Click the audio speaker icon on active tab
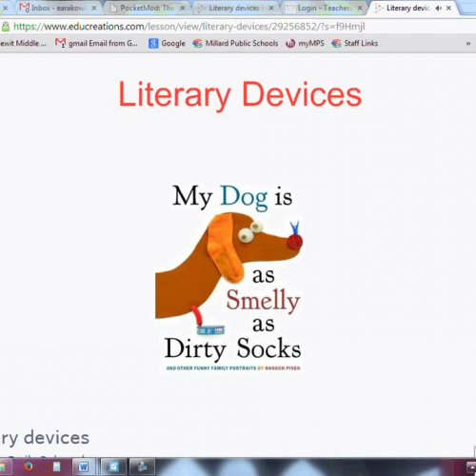The width and height of the screenshot is (476, 476). (x=439, y=9)
